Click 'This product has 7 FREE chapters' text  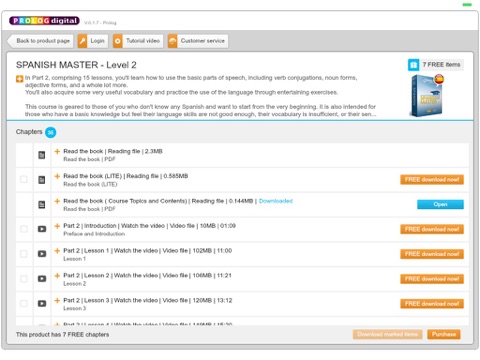62,334
